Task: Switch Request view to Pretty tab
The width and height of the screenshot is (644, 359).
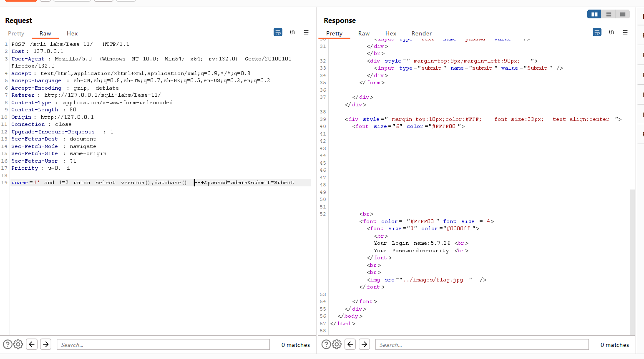Action: [x=16, y=33]
